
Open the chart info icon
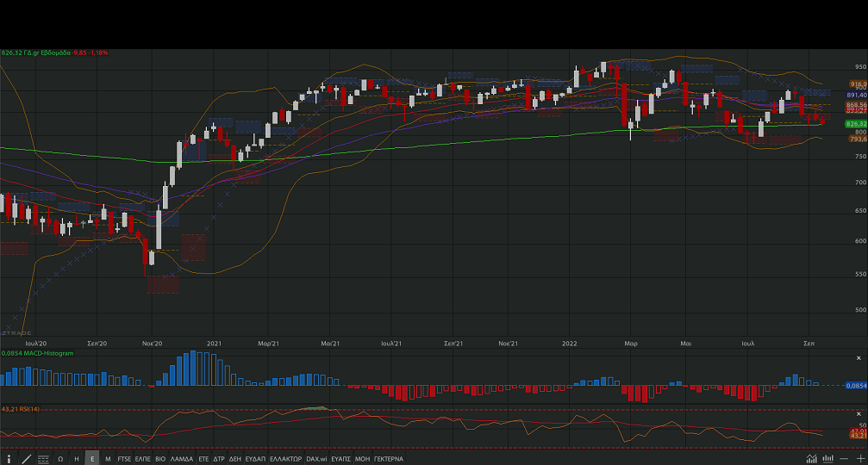coord(9,459)
